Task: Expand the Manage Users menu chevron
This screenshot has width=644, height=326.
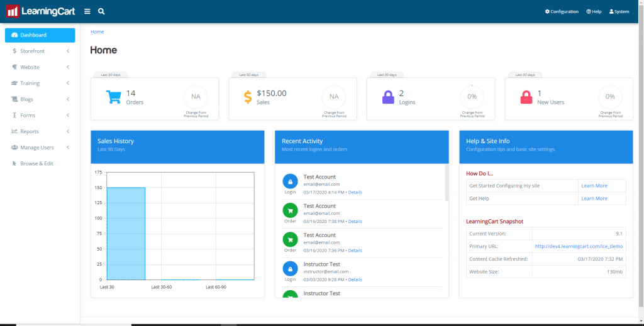Action: tap(68, 147)
